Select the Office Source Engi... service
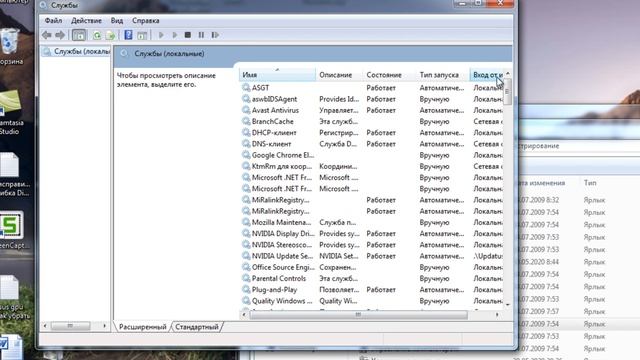 click(283, 267)
